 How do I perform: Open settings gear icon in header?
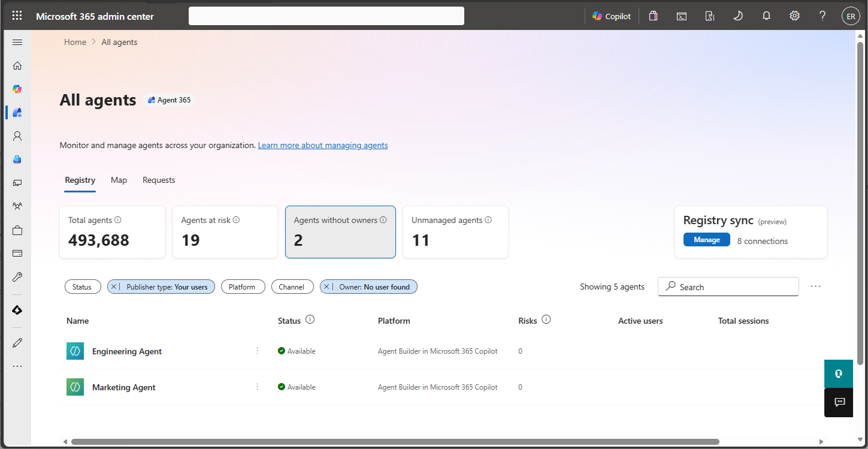point(794,16)
